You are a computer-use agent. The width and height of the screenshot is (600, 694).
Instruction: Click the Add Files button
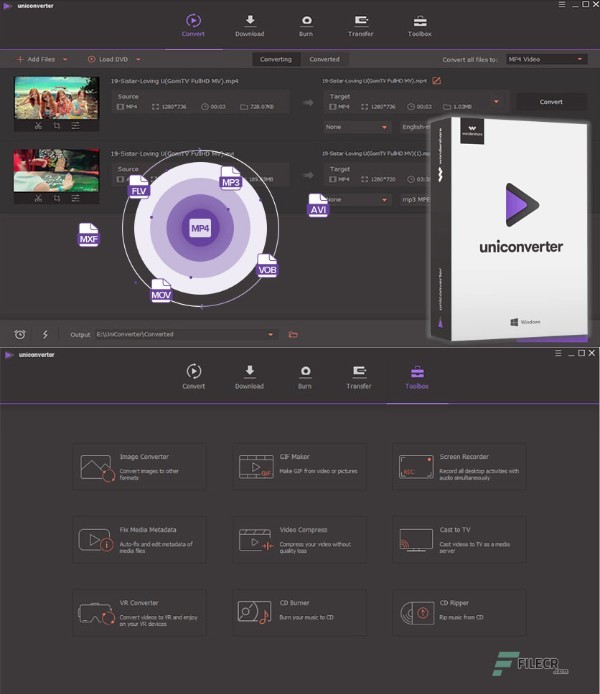coord(35,59)
